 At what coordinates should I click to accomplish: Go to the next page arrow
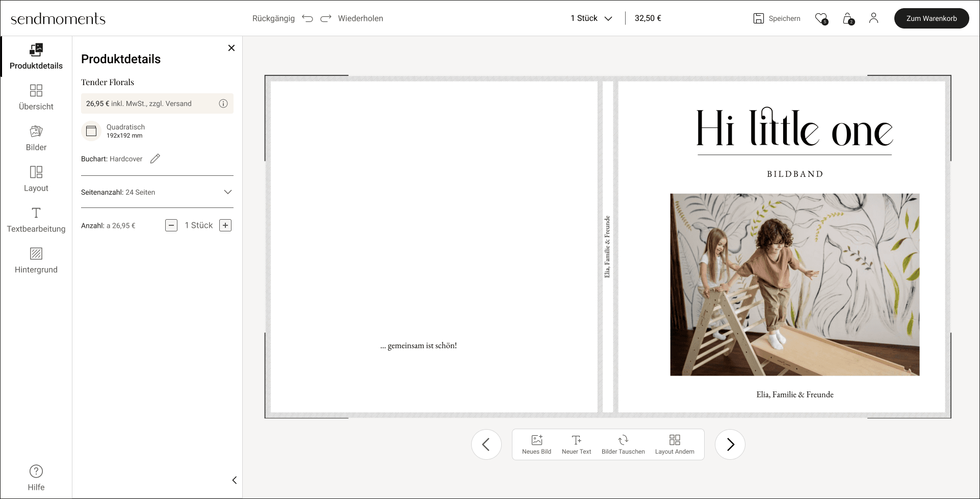pos(730,444)
